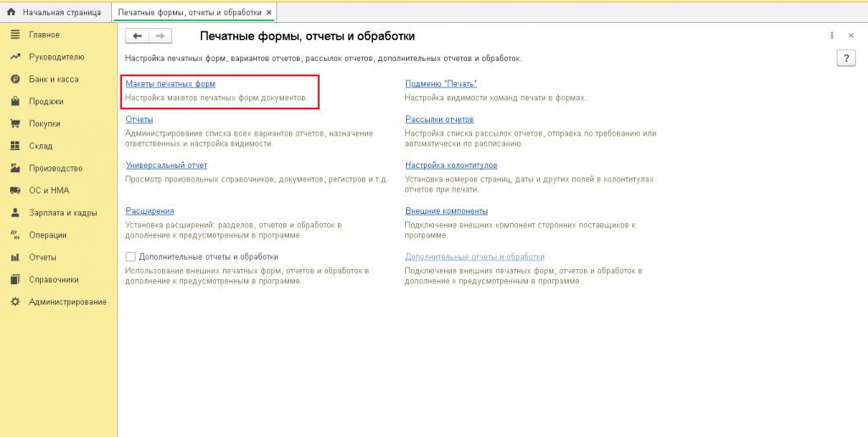
Task: Open the Склад section in sidebar
Action: pos(41,146)
